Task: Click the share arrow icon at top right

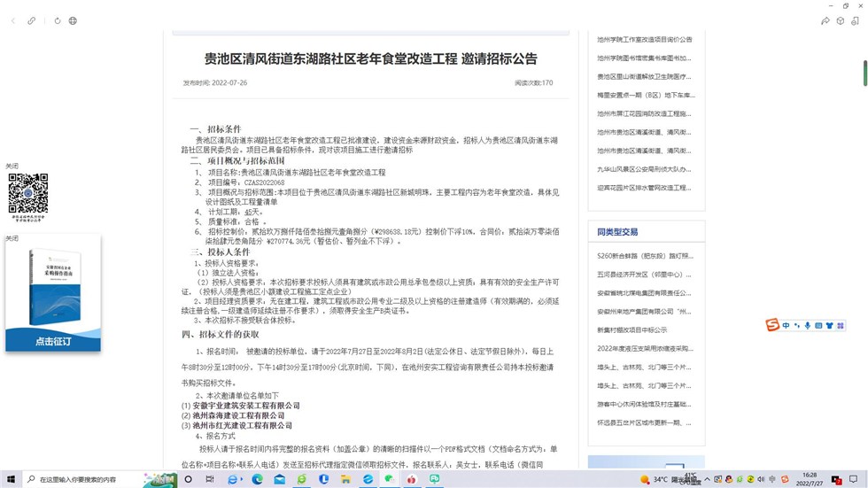Action: coord(825,20)
